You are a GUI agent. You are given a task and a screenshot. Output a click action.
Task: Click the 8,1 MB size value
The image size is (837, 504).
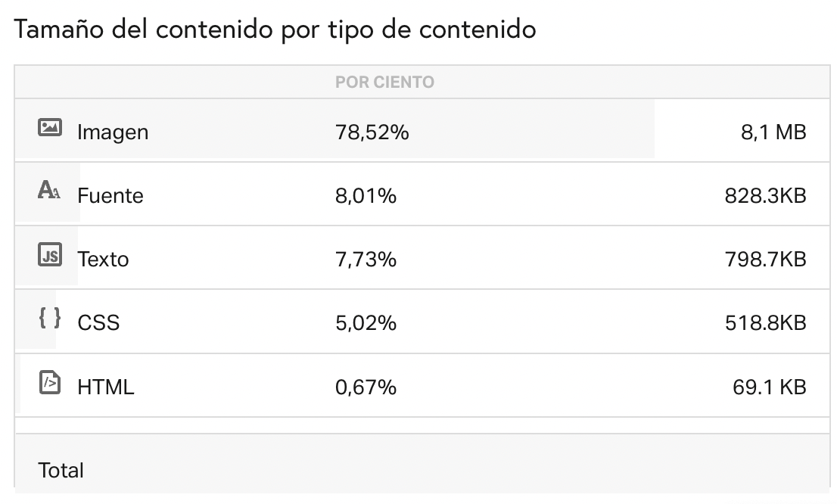773,132
